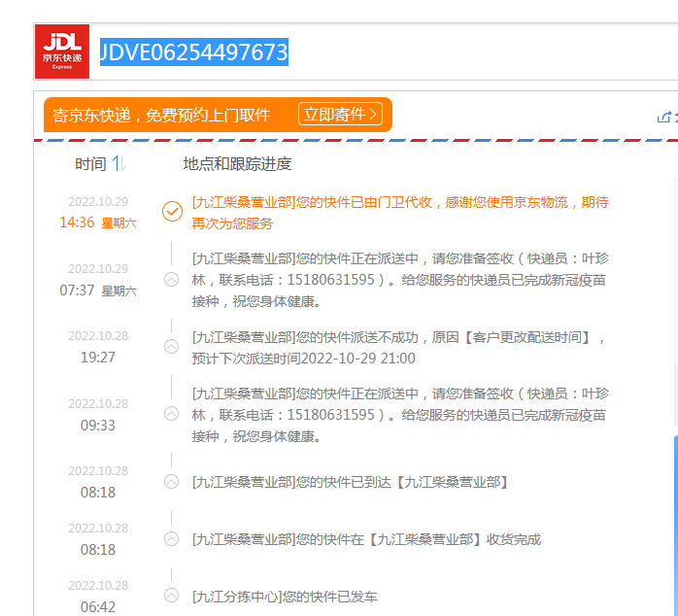678x616 pixels.
Task: Click the 19:27 timestamp
Action: [x=98, y=358]
